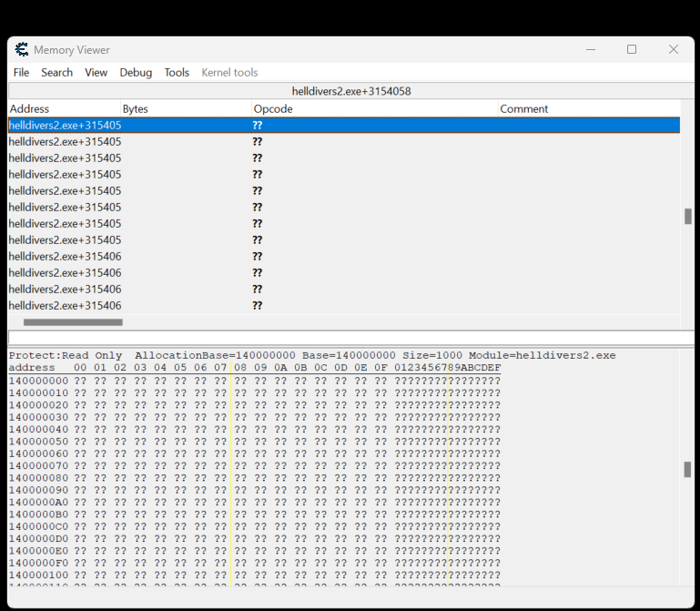Click the Address column header
This screenshot has width=700, height=611.
click(x=65, y=108)
